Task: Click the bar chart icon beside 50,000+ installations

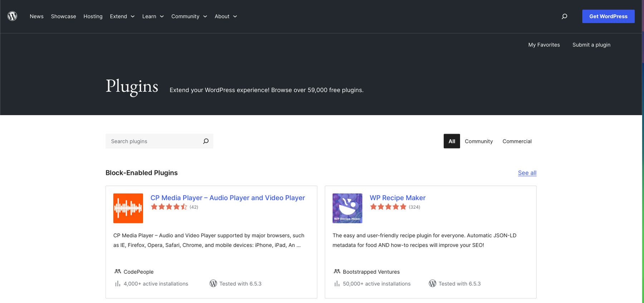Action: (x=337, y=284)
